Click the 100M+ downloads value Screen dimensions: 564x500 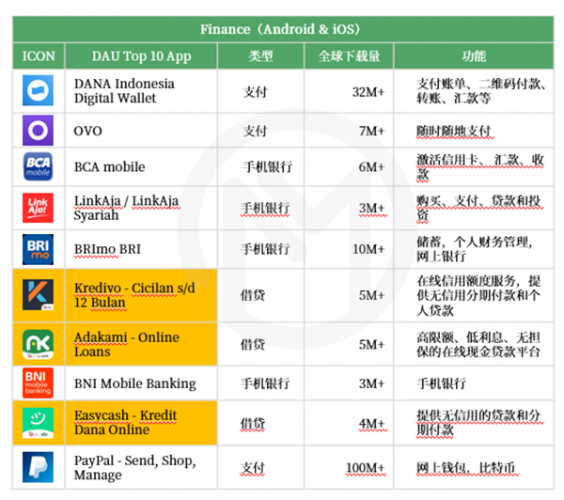tap(365, 468)
